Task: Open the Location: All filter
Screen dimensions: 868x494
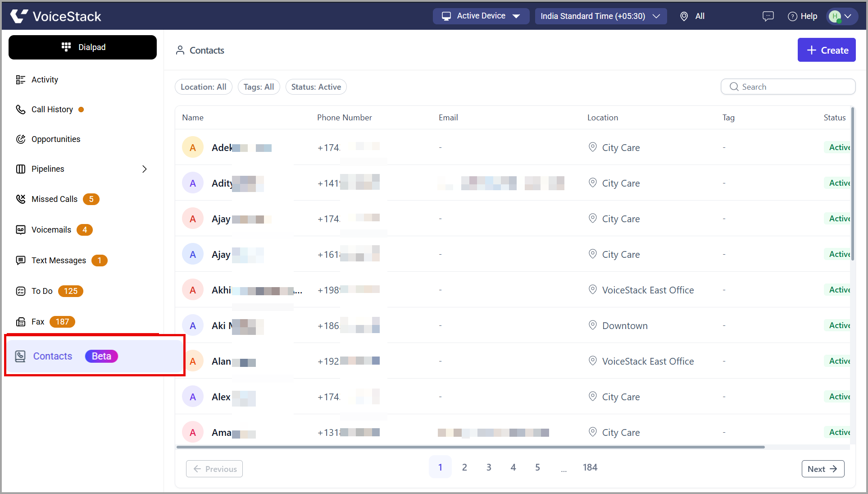Action: coord(203,87)
